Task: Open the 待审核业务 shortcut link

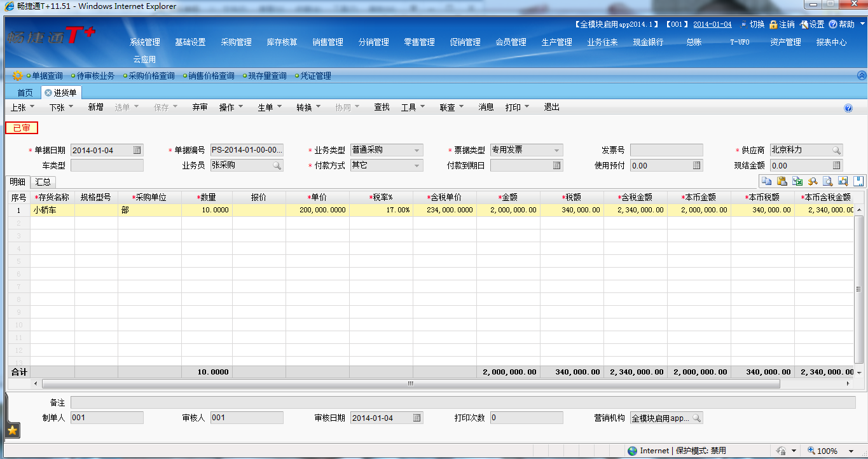Action: pos(95,76)
